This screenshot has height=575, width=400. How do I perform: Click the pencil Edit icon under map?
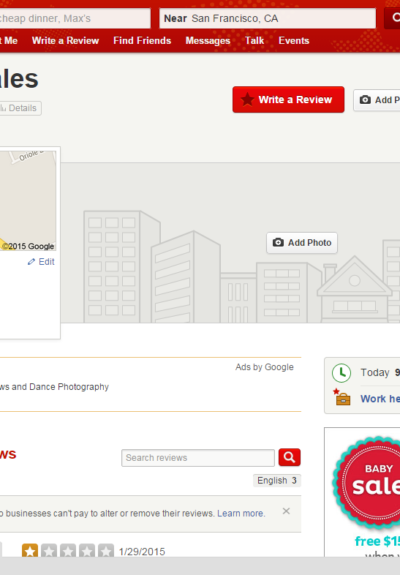tap(31, 261)
